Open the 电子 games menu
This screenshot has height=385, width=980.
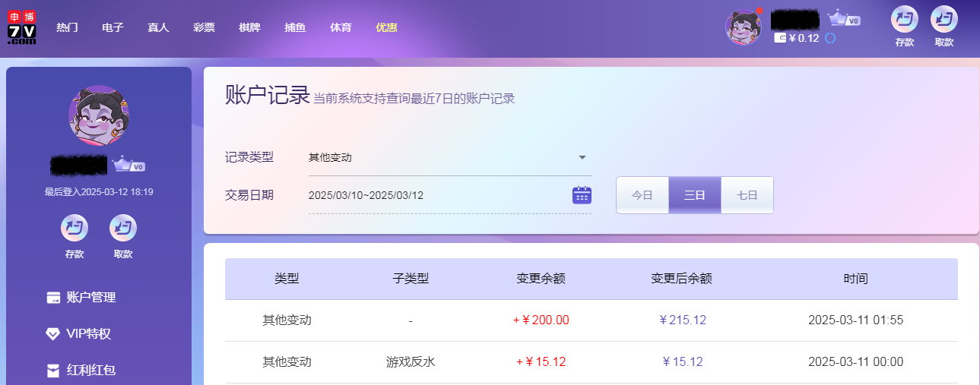[x=113, y=27]
